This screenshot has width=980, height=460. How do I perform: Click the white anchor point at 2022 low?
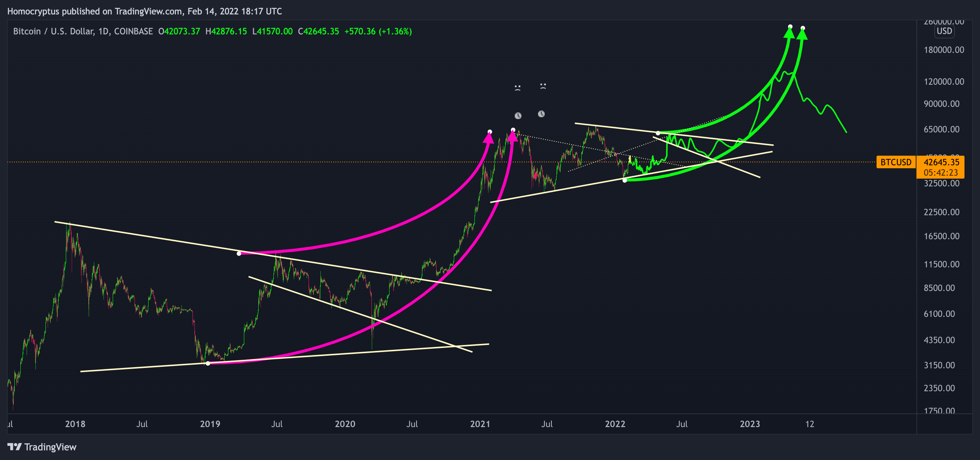624,180
